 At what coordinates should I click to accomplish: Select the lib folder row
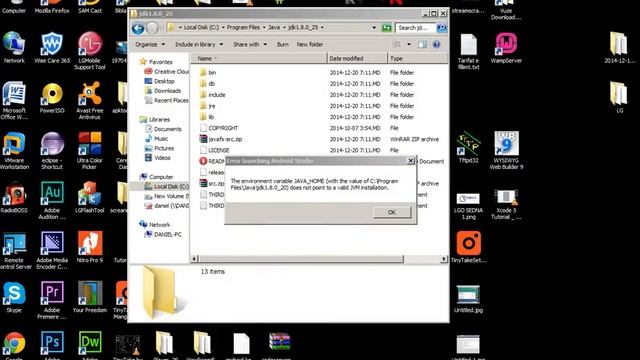pos(320,117)
